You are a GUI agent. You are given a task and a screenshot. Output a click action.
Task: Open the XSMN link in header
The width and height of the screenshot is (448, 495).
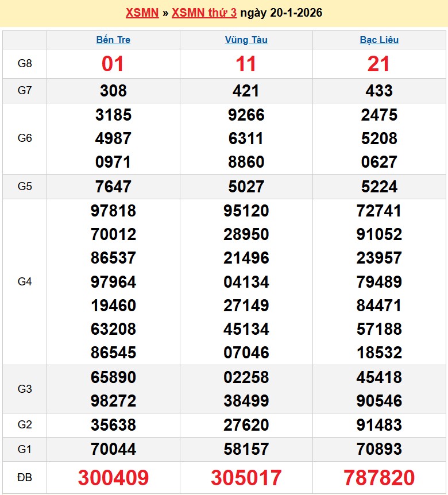(142, 13)
